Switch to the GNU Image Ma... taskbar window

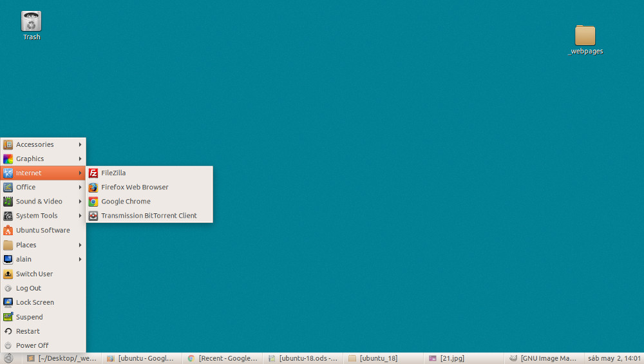click(544, 358)
